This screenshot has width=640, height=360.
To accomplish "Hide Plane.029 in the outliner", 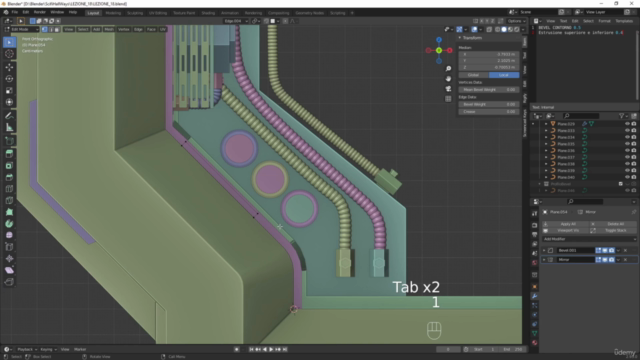I will [627, 124].
